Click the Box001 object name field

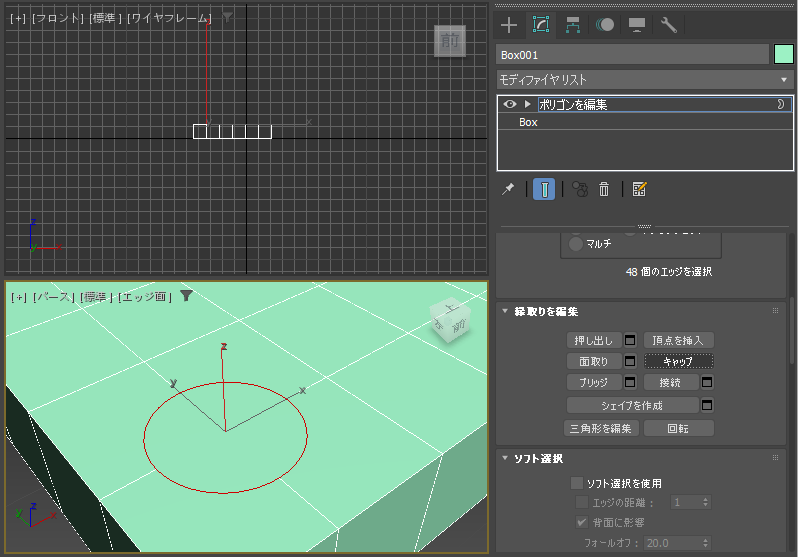point(633,54)
